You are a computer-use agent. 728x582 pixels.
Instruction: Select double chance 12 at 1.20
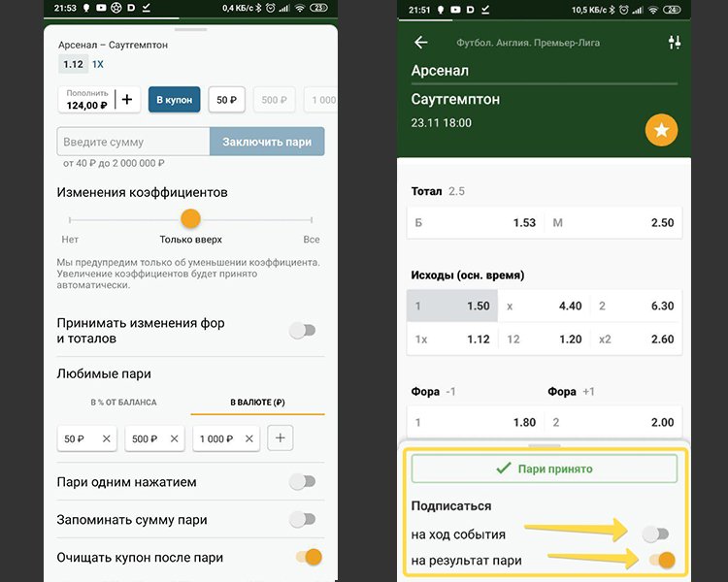[x=544, y=339]
